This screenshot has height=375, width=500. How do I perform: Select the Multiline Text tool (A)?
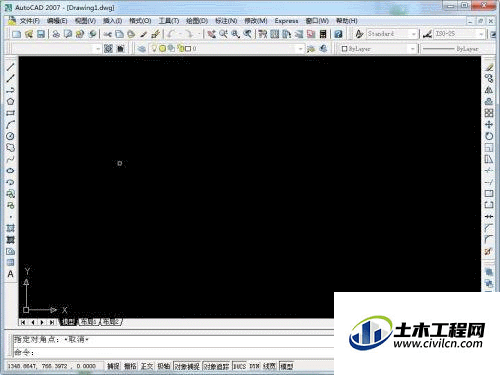point(10,274)
